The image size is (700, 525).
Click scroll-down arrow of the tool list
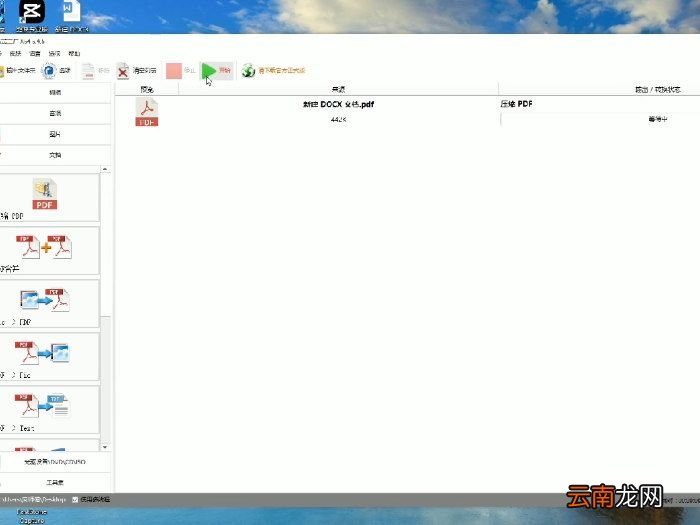pyautogui.click(x=105, y=447)
